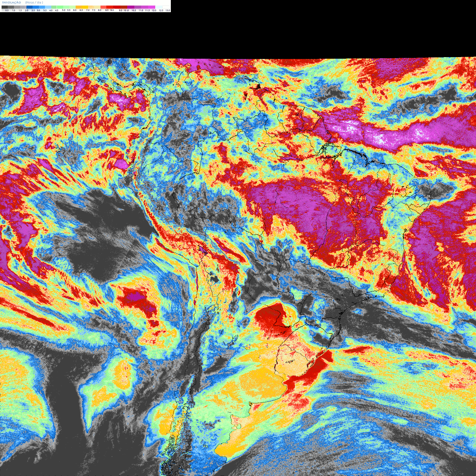Choose the bright red swatch above 9.0
The image size is (476, 476).
point(110,7)
